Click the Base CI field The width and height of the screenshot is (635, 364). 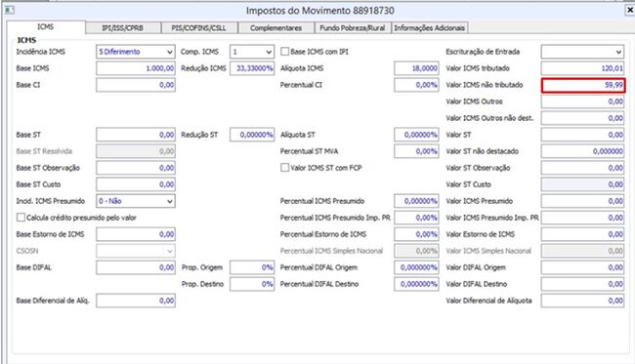point(136,85)
